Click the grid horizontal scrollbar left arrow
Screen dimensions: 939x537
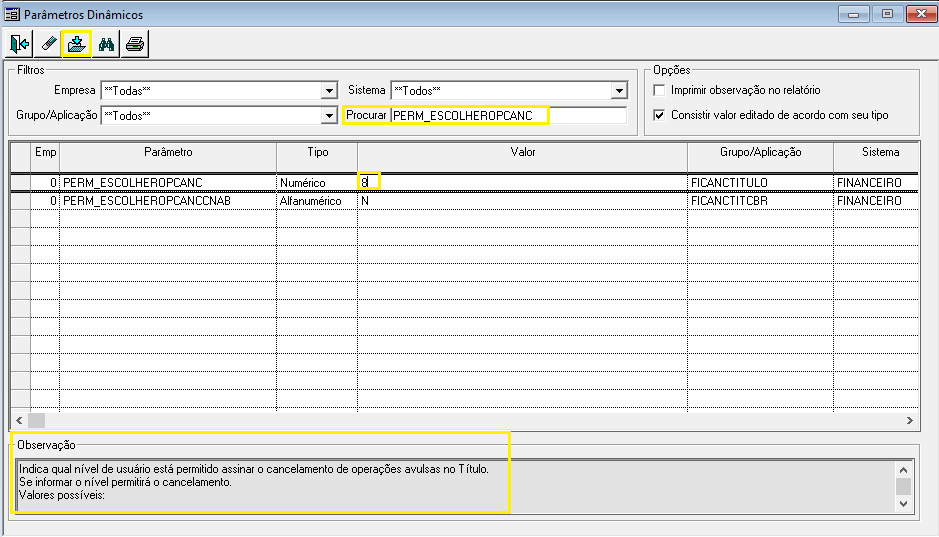19,420
